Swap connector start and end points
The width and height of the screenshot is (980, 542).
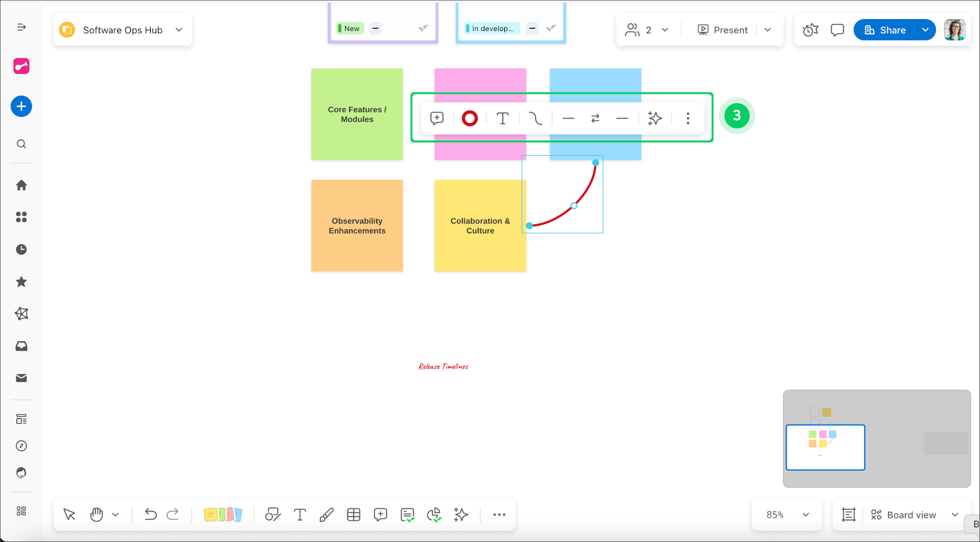(x=595, y=118)
